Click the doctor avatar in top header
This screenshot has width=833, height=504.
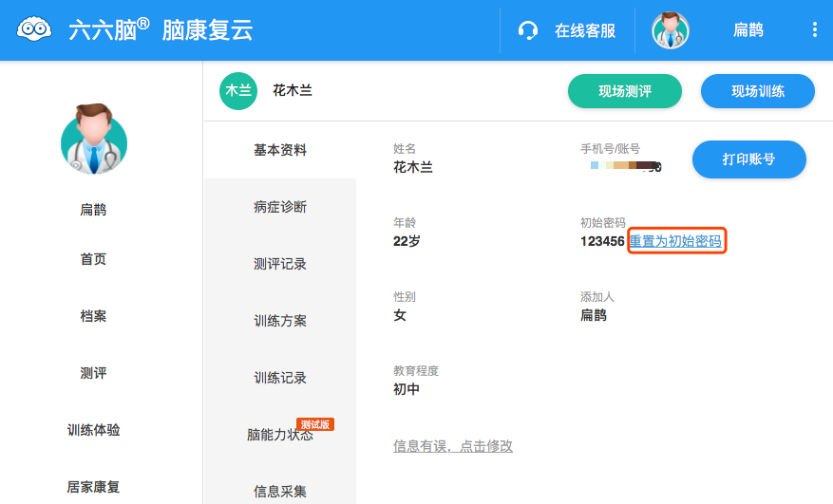coord(671,30)
